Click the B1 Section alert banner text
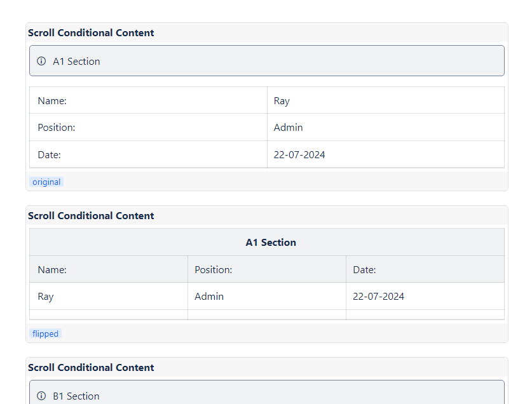532x404 pixels. pyautogui.click(x=76, y=396)
